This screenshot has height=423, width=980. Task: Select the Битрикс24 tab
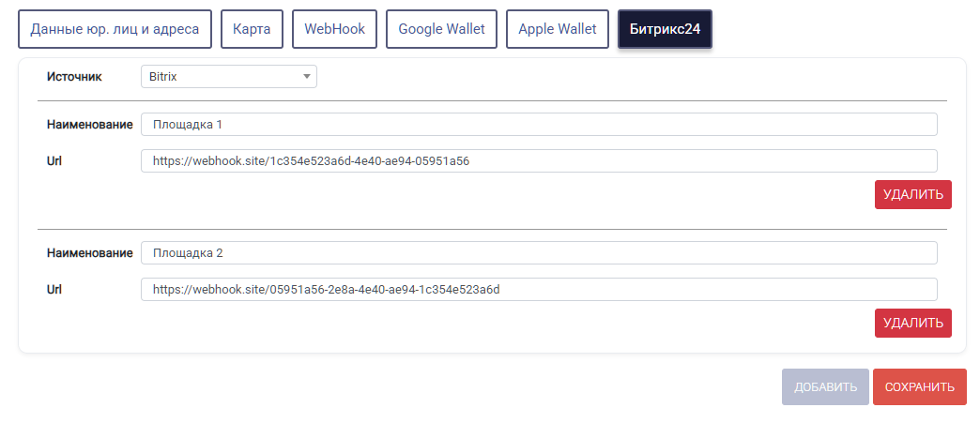coord(665,29)
